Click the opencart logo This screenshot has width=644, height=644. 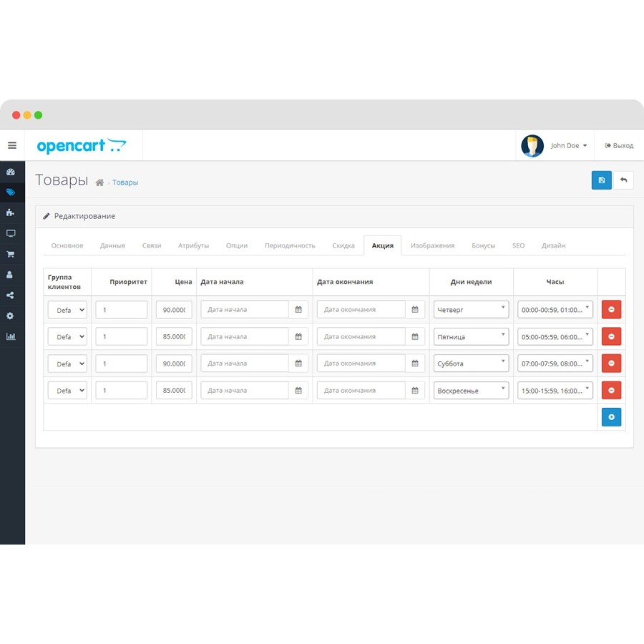(82, 145)
